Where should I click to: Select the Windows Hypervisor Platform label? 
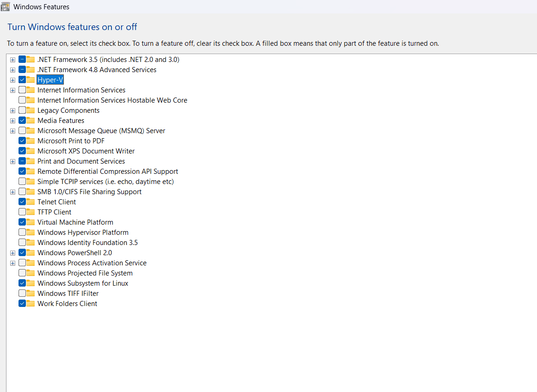pos(83,233)
